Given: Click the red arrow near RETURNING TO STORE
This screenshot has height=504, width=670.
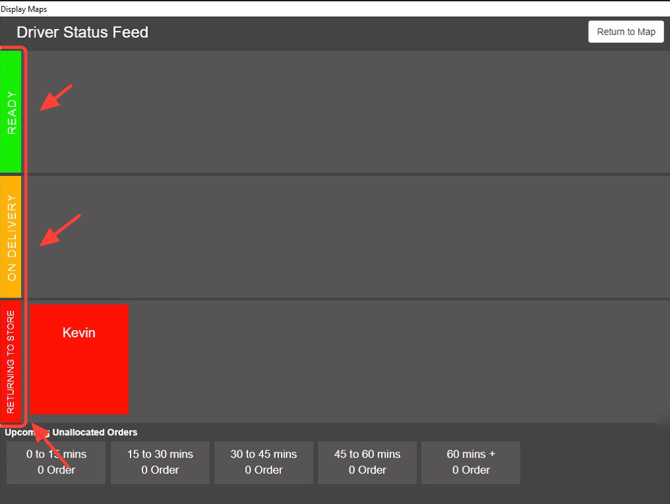Looking at the screenshot, I should 50,445.
